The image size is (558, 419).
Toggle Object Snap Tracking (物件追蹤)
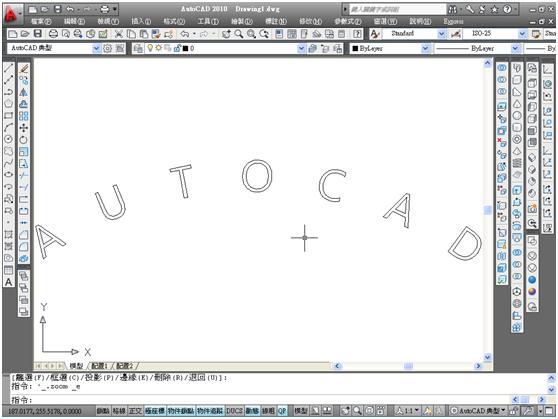[x=210, y=411]
